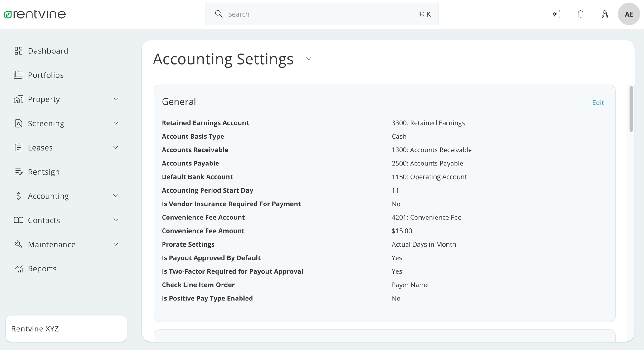Click the Edit link for General settings

[x=598, y=102]
